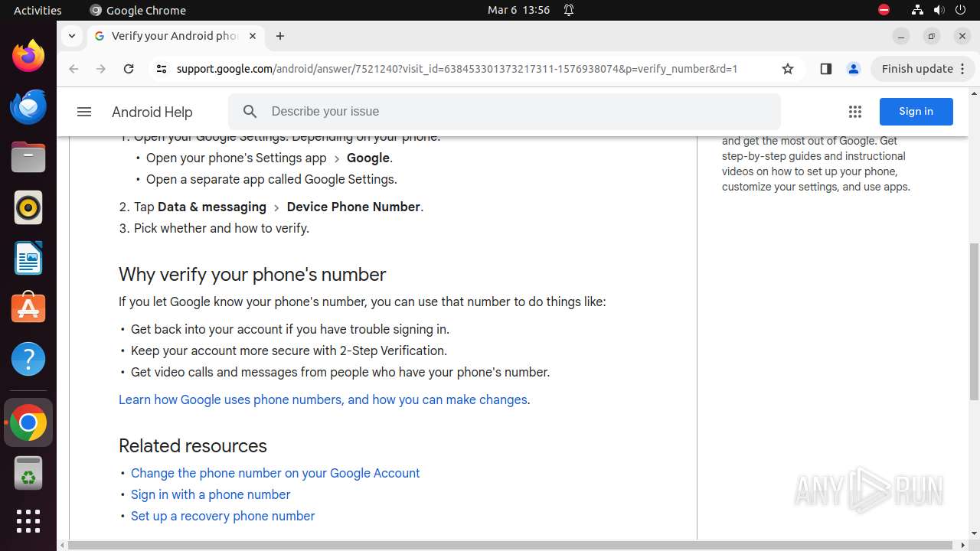Bookmark this page with the star icon
Viewport: 980px width, 551px height.
click(788, 69)
